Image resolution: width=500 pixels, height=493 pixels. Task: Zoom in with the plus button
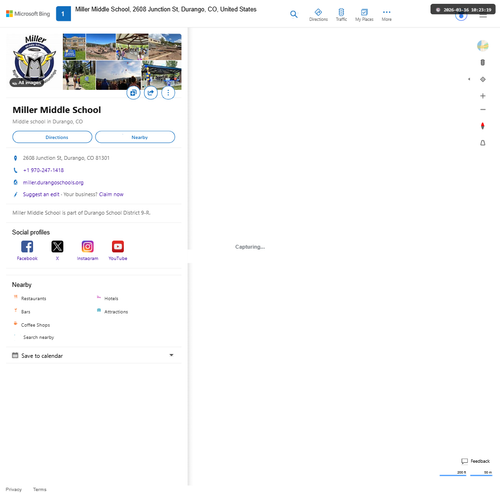pos(482,96)
